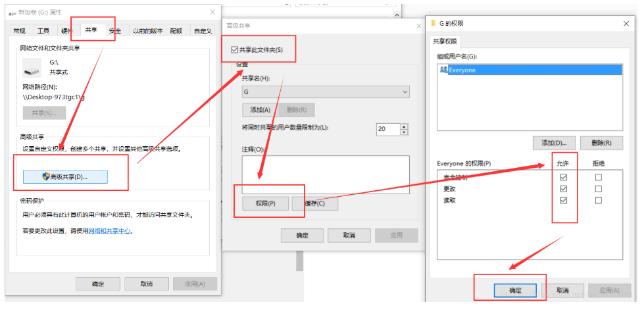Toggle 允许 checkbox for 读取

point(564,200)
